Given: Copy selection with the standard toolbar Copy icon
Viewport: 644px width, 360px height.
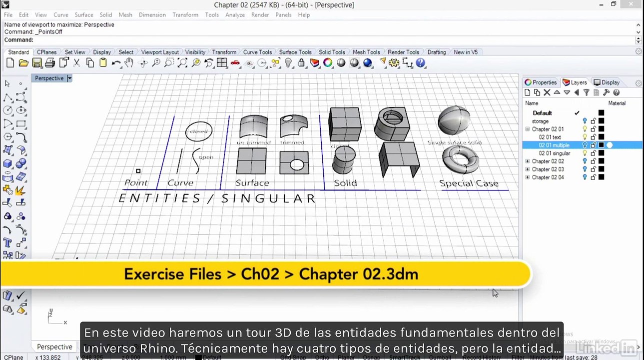Looking at the screenshot, I should point(90,63).
